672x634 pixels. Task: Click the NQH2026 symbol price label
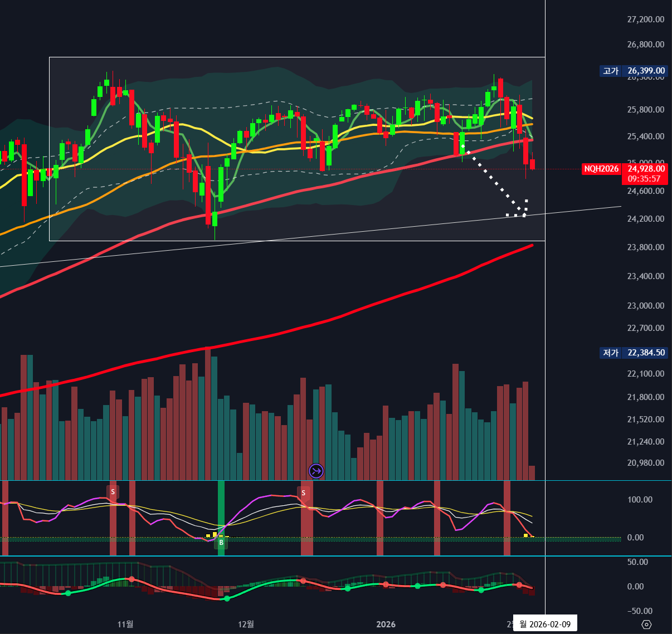601,169
